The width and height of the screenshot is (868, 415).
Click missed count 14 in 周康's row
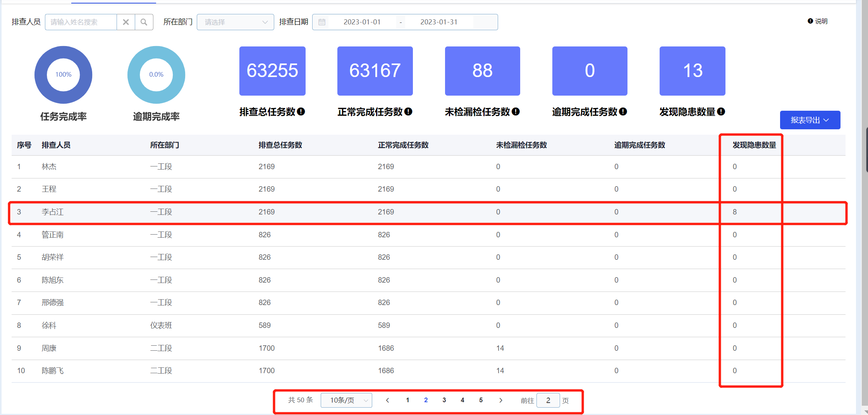coord(500,348)
